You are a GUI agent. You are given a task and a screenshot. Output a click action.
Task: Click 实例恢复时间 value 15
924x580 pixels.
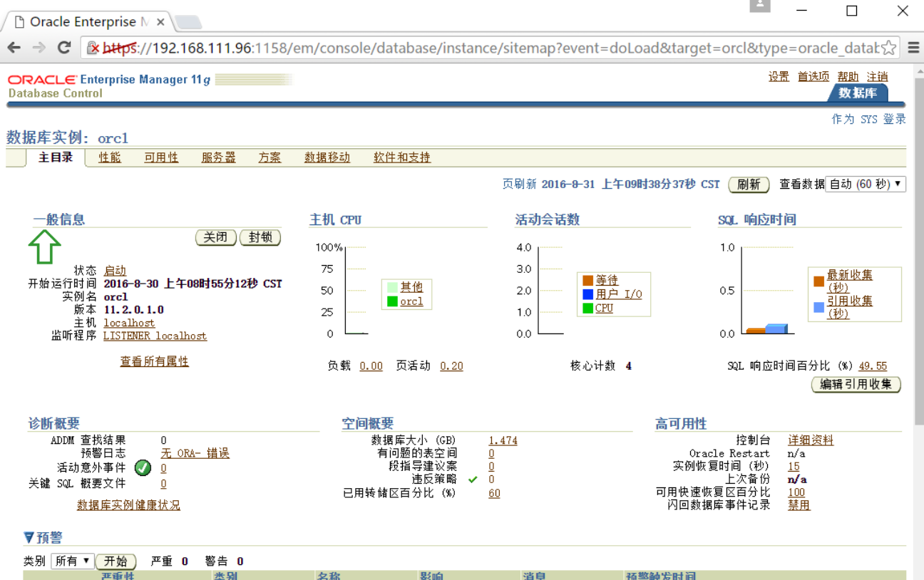(794, 466)
